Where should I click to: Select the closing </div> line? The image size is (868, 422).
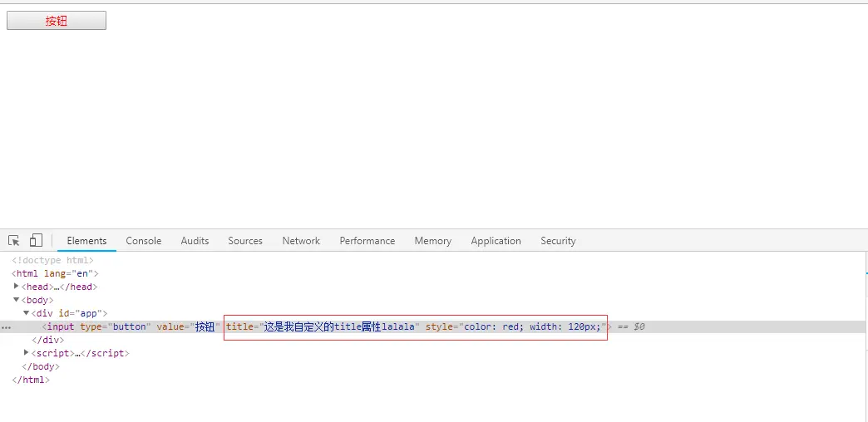tap(48, 340)
